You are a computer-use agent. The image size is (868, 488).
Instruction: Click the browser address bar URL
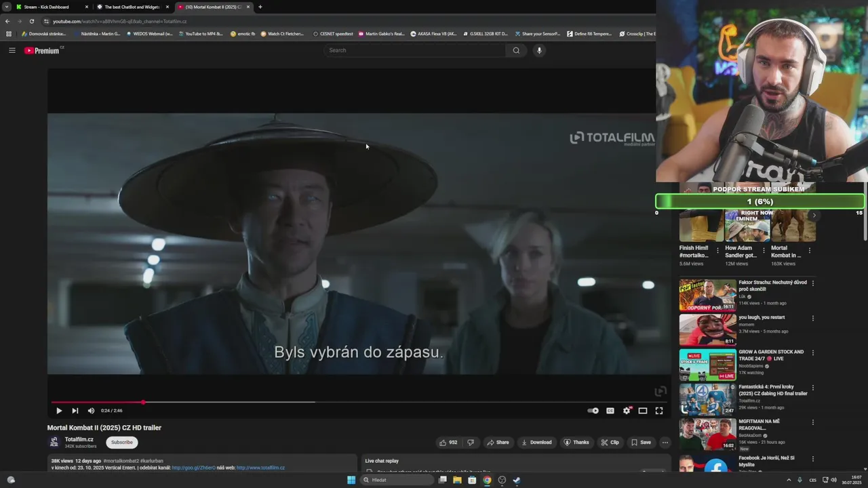click(120, 21)
